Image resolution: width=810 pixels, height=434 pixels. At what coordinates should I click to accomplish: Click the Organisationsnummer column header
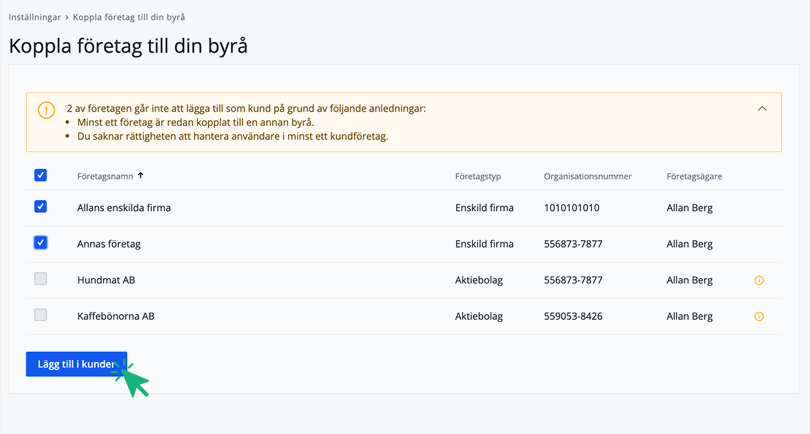coord(587,176)
